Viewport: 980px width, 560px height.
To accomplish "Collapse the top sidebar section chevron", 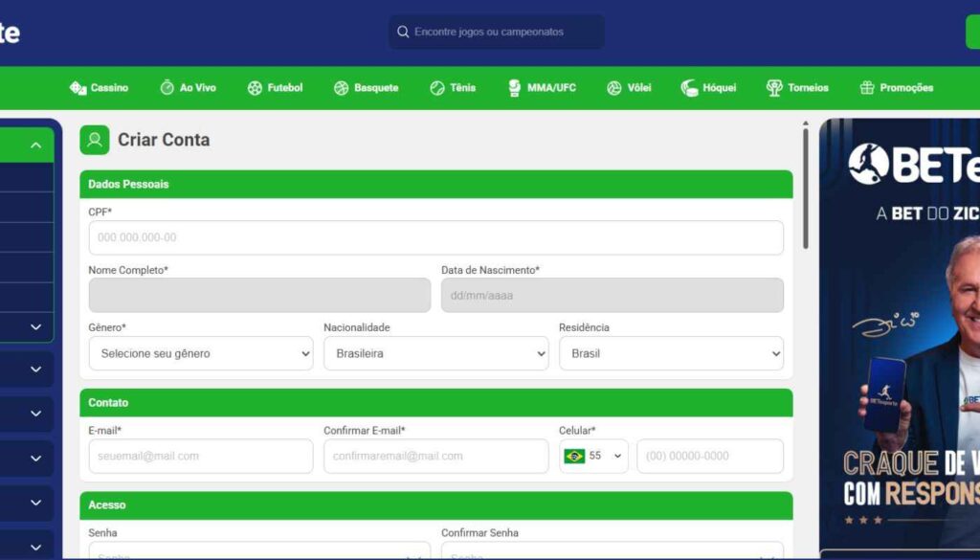I will coord(35,146).
